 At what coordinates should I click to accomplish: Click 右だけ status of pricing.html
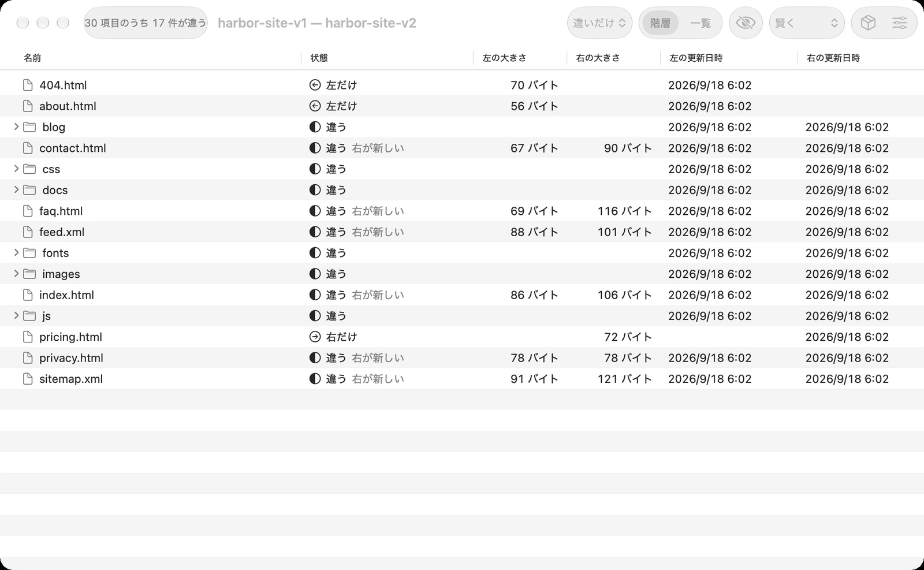click(x=341, y=337)
